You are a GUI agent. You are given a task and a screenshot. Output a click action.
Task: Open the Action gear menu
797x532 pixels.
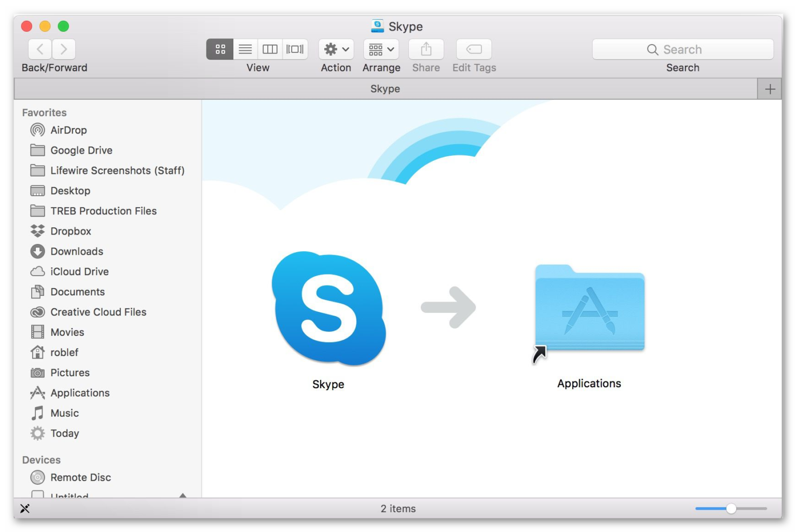point(336,49)
